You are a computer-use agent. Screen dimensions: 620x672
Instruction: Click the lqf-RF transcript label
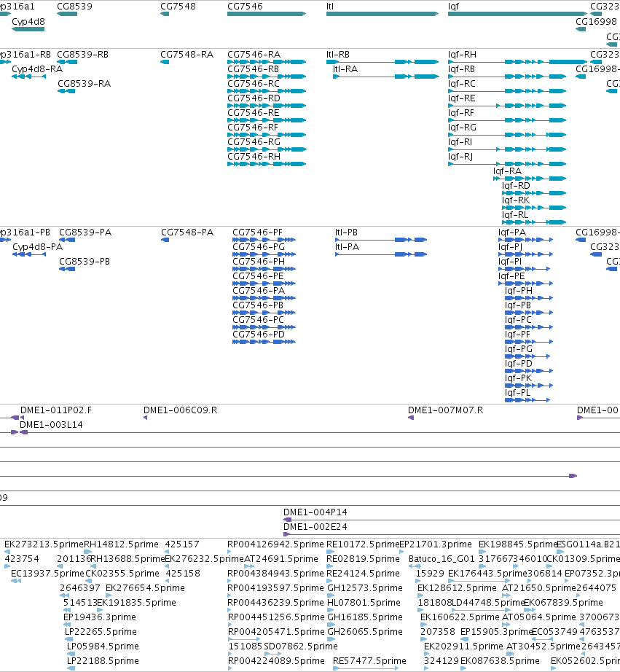pos(461,113)
